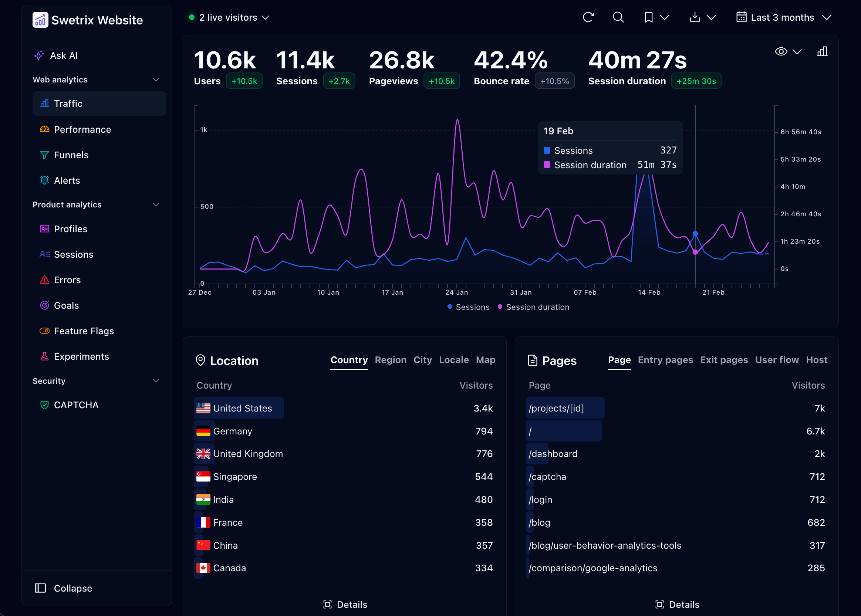861x616 pixels.
Task: Open Errors in sidebar
Action: (x=99, y=280)
